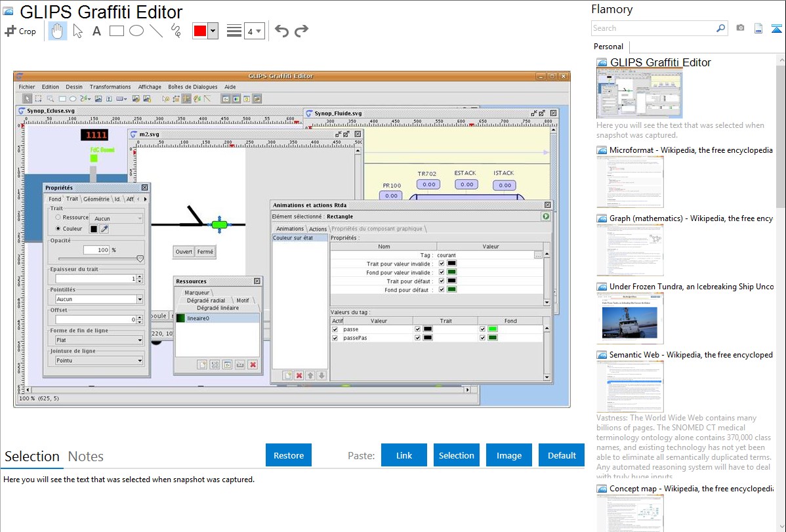Click the red delete icon under animations list
Screen dimensions: 786x532
coord(299,375)
